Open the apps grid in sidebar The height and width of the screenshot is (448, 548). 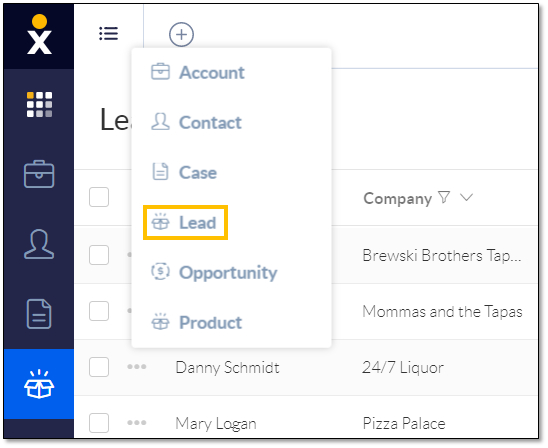coord(39,104)
